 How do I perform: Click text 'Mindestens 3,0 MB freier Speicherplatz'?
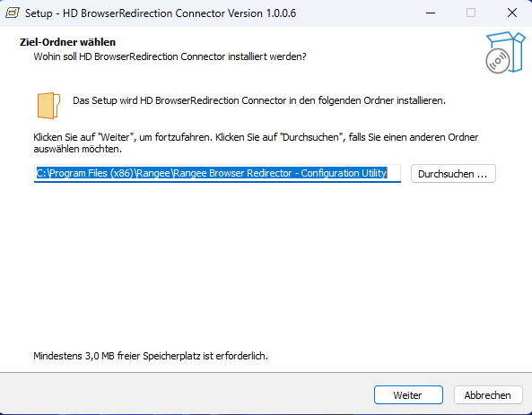117,356
